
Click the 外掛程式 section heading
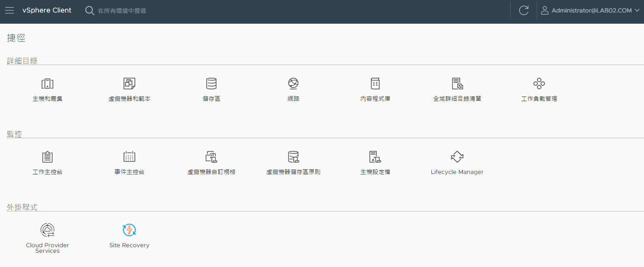coord(22,207)
